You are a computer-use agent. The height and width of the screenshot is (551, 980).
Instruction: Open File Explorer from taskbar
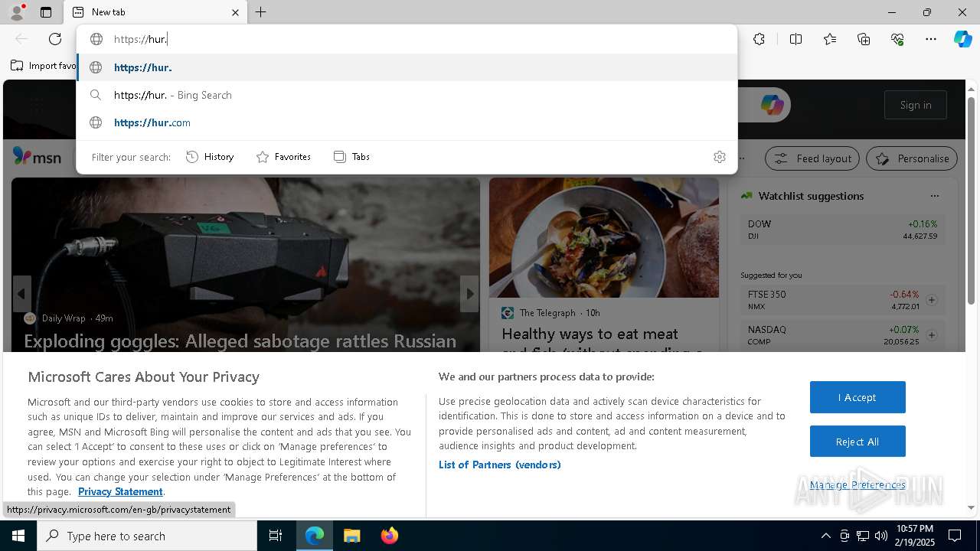(351, 536)
